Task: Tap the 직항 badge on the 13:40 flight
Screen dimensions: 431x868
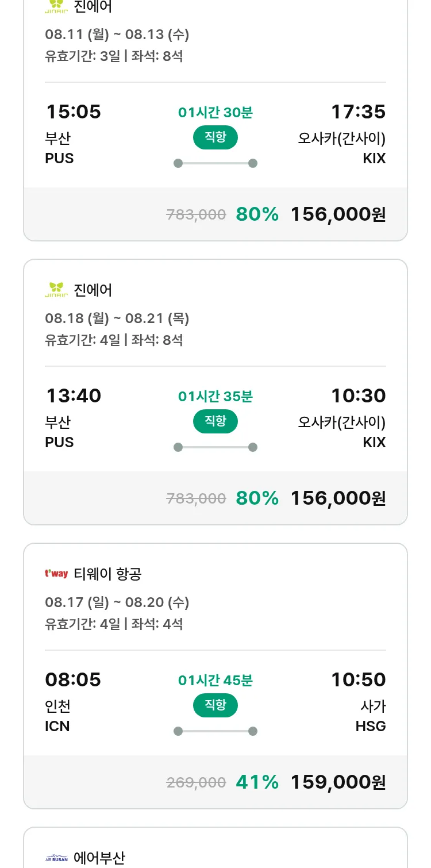Action: [215, 421]
